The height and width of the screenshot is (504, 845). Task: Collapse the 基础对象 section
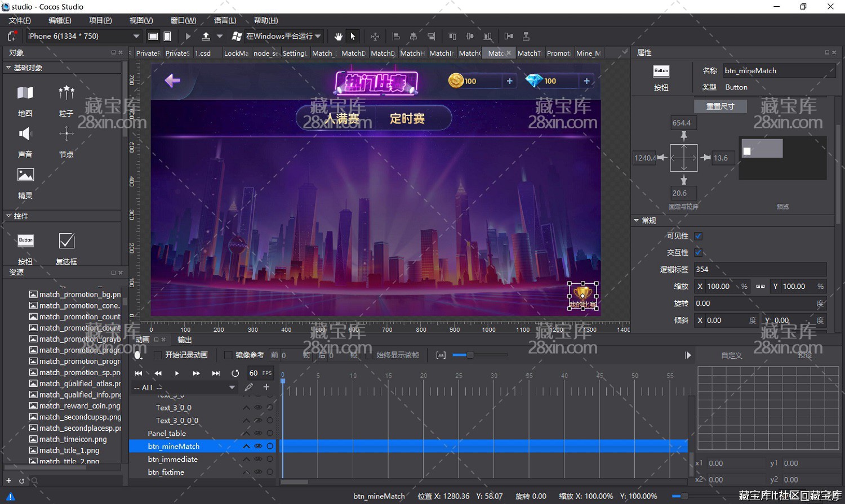tap(8, 68)
